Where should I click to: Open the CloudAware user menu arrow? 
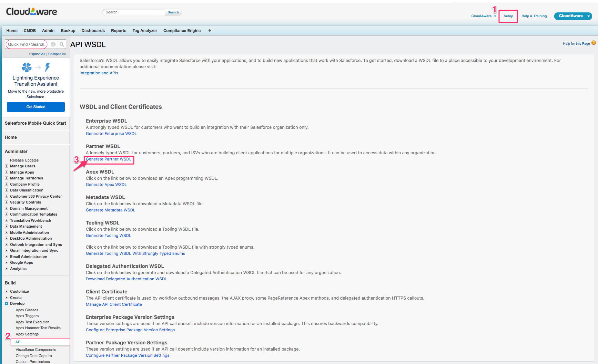click(495, 16)
